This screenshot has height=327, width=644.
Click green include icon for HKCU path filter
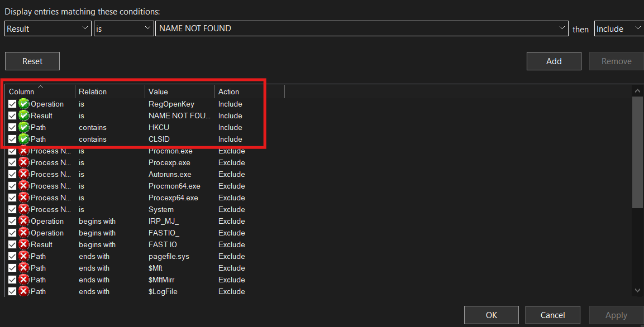point(23,127)
